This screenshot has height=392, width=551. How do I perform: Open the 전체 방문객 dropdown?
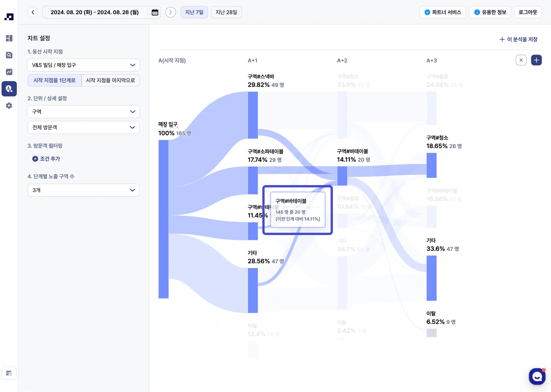click(x=84, y=127)
